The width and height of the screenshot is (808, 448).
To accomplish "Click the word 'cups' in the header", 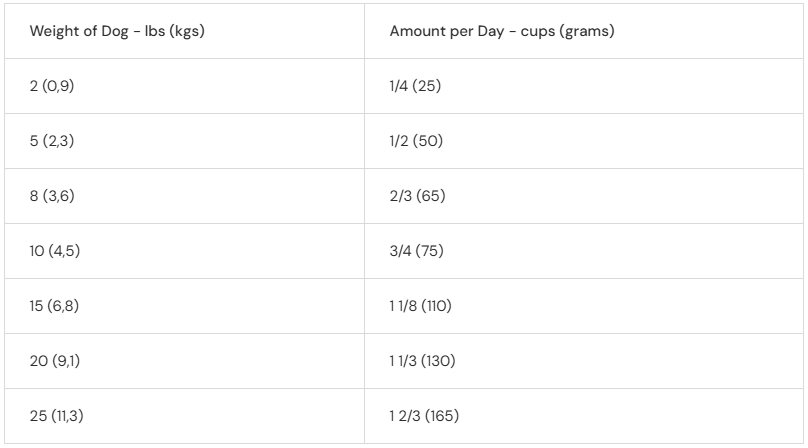I will click(x=537, y=32).
